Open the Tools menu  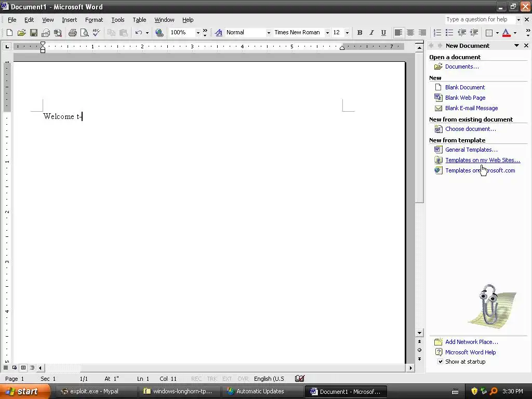tap(118, 20)
